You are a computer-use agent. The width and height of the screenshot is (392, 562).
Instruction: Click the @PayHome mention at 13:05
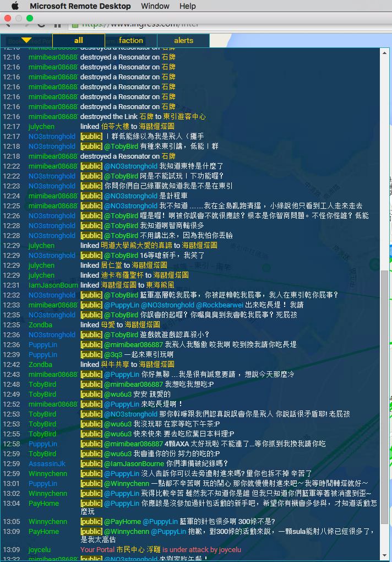[x=122, y=522]
